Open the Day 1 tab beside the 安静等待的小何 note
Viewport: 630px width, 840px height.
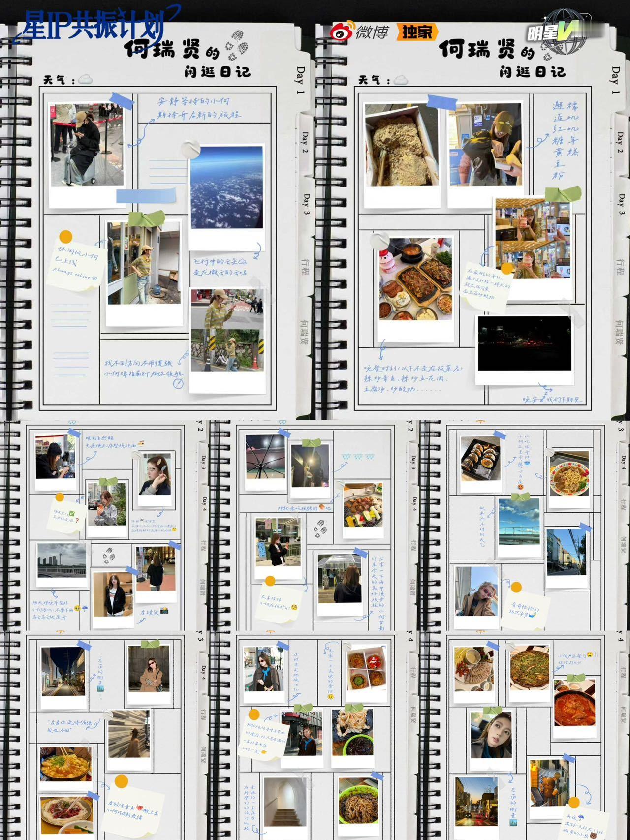click(301, 80)
